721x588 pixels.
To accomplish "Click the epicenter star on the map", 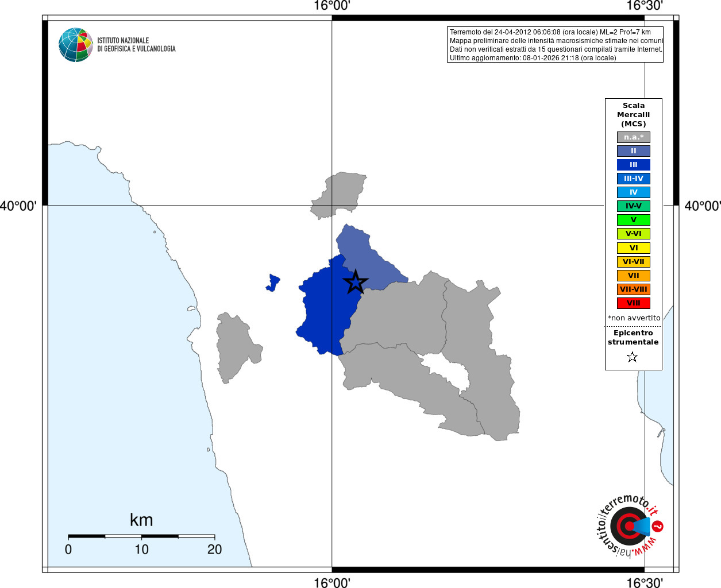I will pyautogui.click(x=356, y=282).
